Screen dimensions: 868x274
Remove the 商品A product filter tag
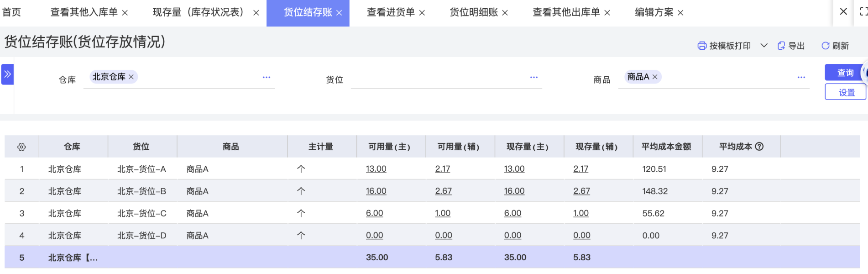pos(655,77)
